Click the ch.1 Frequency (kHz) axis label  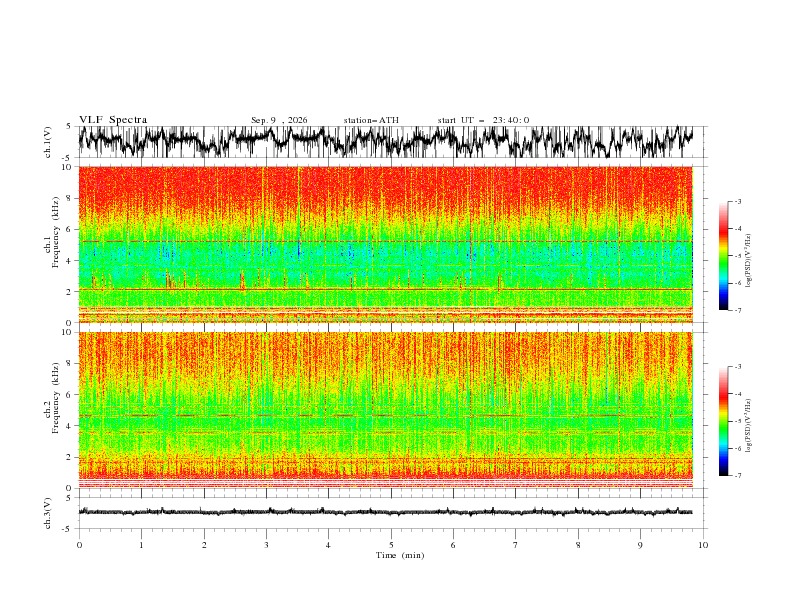(53, 244)
